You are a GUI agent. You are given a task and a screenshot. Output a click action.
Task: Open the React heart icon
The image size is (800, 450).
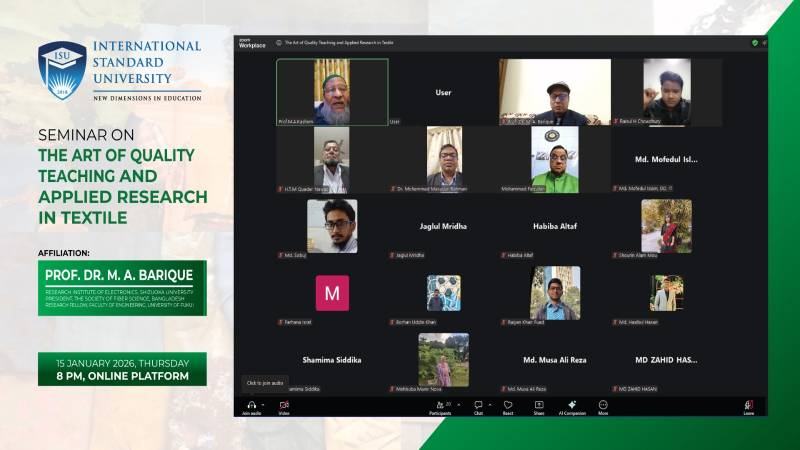(508, 405)
